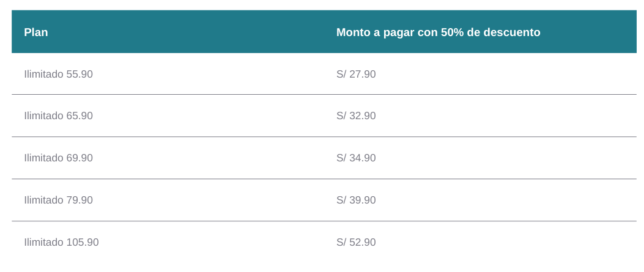This screenshot has height=272, width=644.
Task: Select the "Ilimitado 55.90" plan cell
Action: tap(58, 74)
